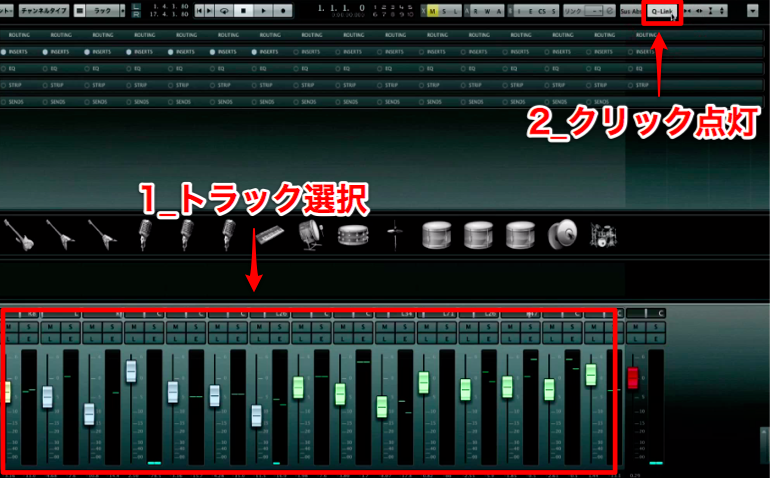Viewport: 770px width, 478px height.
Task: Click the round link icon after リンク dropdown
Action: click(610, 11)
